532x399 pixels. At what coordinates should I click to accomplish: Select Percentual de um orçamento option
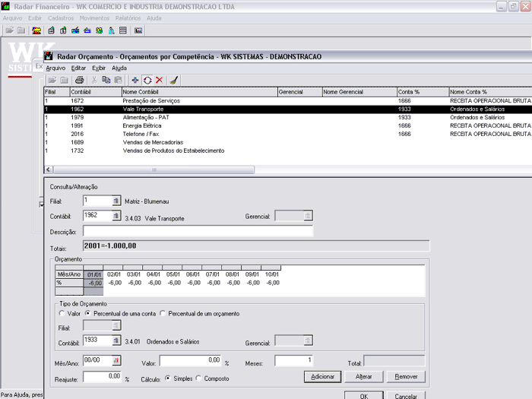click(x=163, y=313)
